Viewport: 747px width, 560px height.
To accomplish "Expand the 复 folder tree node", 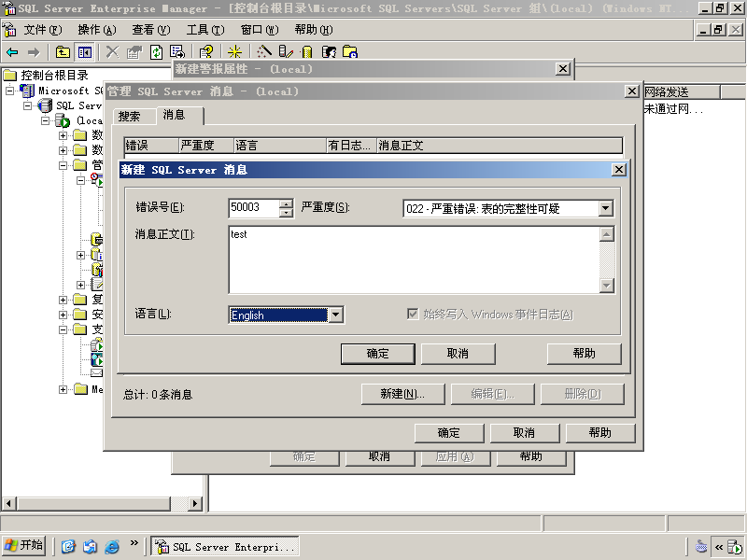I will tap(63, 300).
